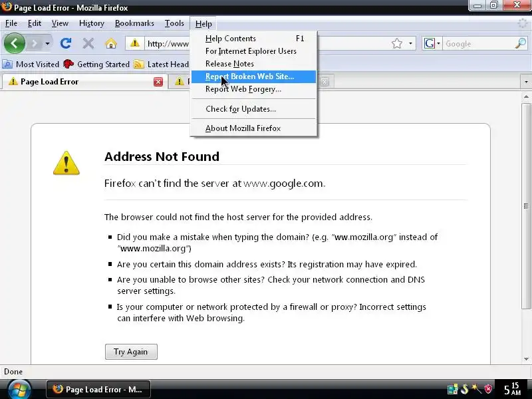
Task: Click the Done status bar text
Action: click(13, 372)
